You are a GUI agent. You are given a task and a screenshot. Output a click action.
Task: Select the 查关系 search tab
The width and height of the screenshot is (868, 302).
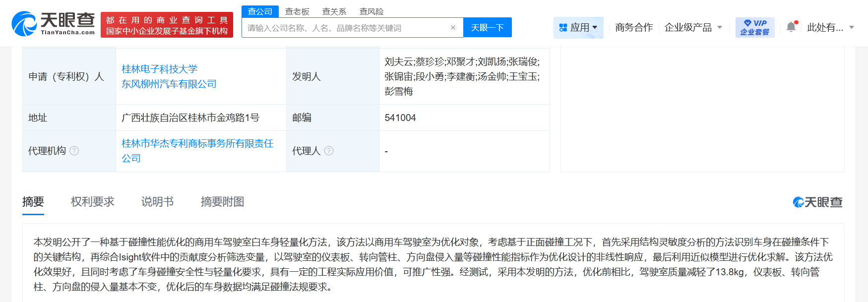(x=334, y=11)
